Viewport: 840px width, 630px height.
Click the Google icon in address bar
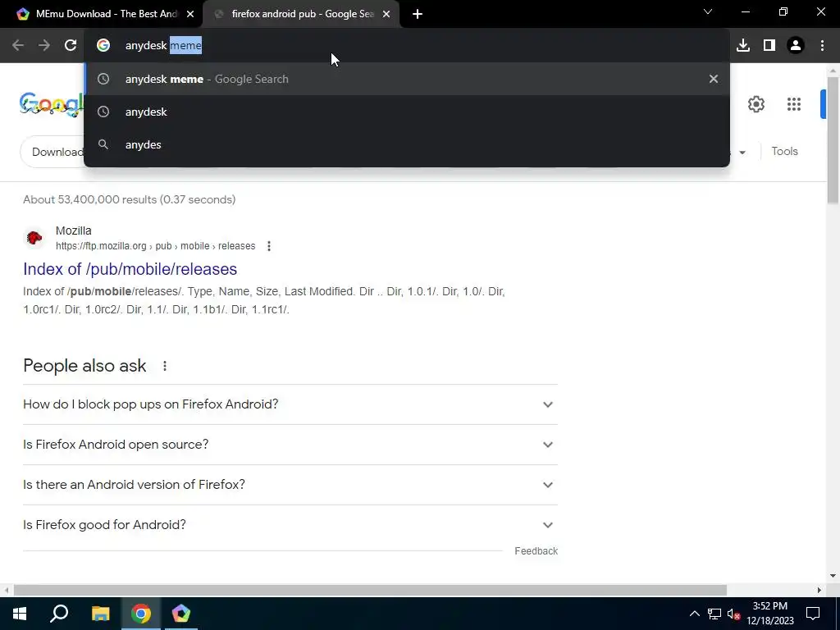103,46
